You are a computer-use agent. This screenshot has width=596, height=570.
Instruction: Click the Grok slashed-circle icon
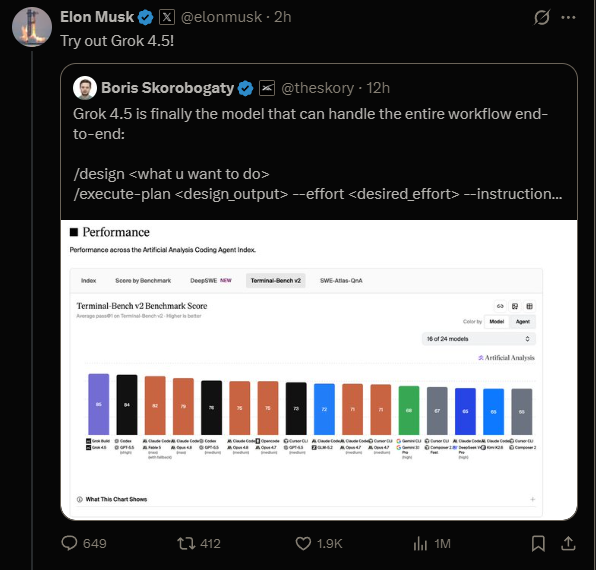tap(542, 17)
